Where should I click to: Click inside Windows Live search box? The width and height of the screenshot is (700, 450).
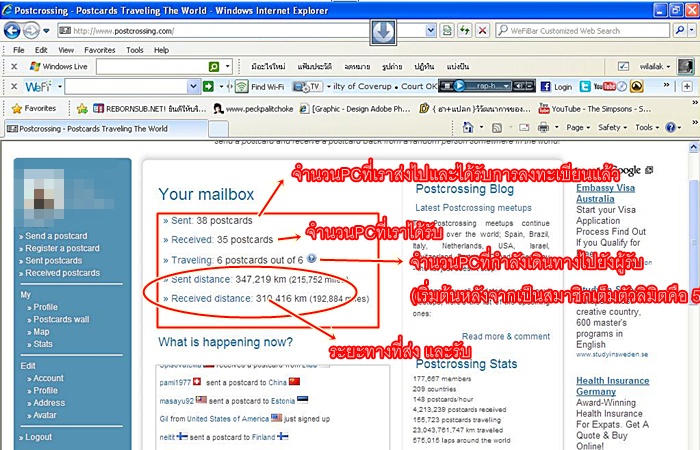[152, 67]
